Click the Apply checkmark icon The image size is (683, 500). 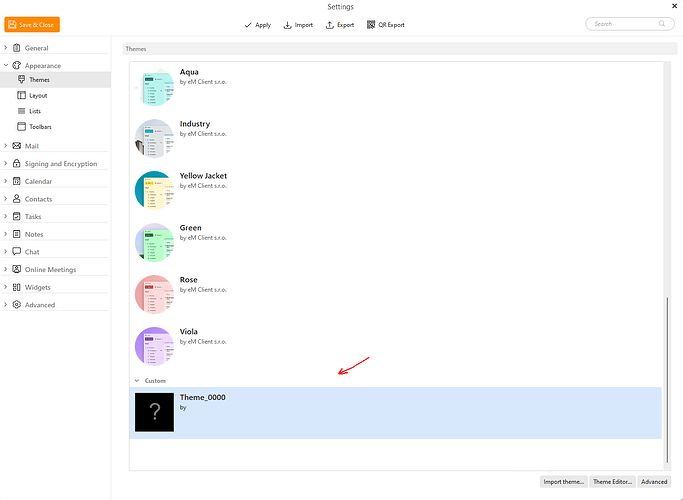point(248,24)
